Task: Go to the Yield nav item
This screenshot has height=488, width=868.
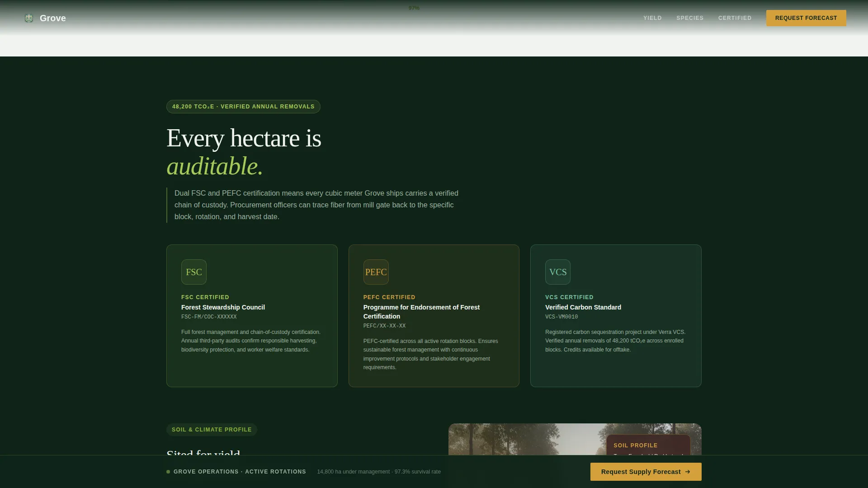Action: click(652, 18)
